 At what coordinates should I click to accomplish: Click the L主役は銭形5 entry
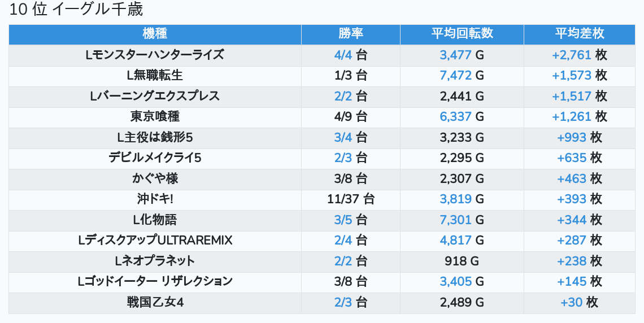(155, 137)
